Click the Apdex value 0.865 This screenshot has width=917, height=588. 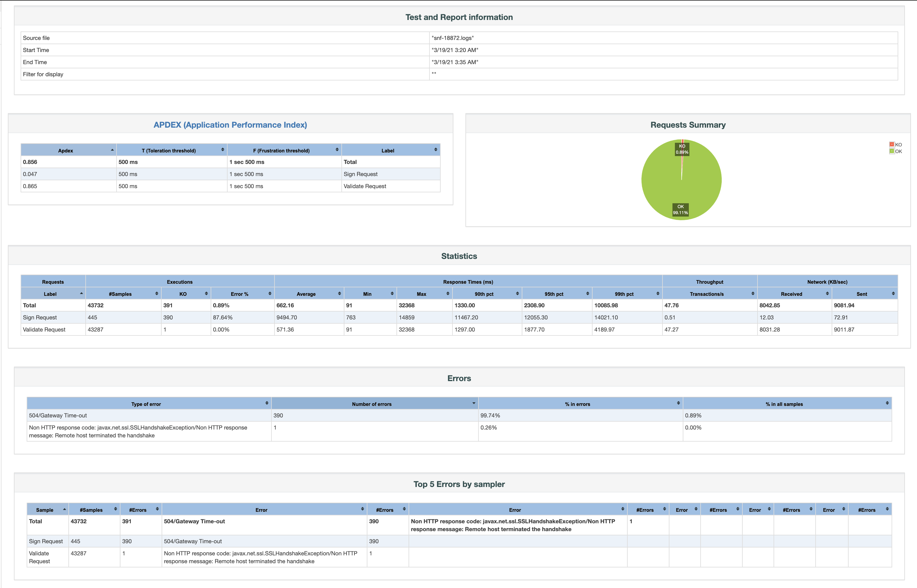point(30,186)
